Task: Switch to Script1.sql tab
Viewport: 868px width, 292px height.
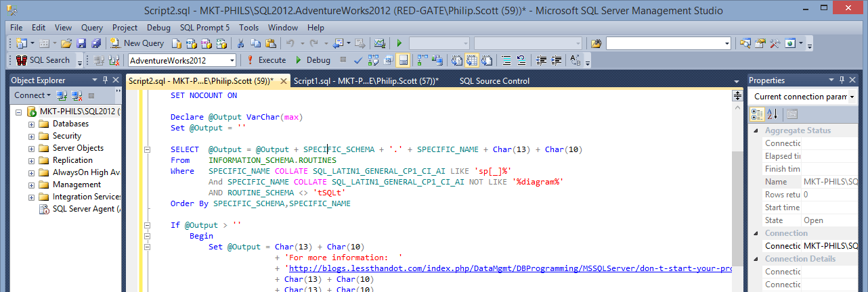Action: click(366, 80)
